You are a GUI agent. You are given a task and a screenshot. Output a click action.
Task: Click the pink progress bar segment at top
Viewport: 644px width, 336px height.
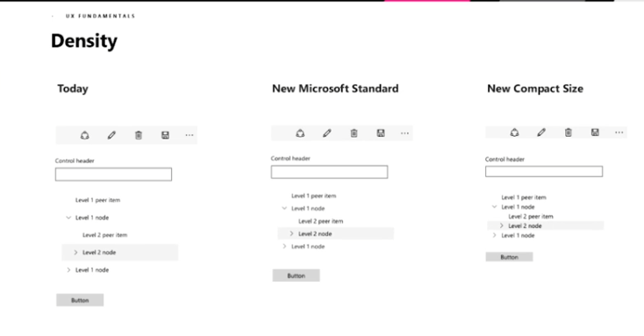pos(427,1)
